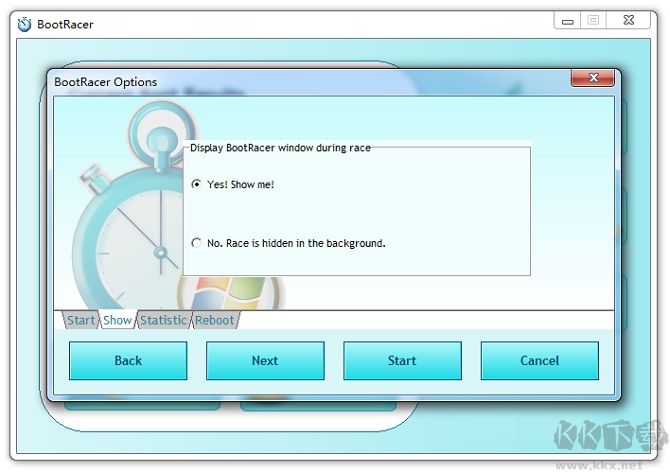Cancel the BootRacer Options dialog
This screenshot has width=670, height=472.
coord(540,361)
